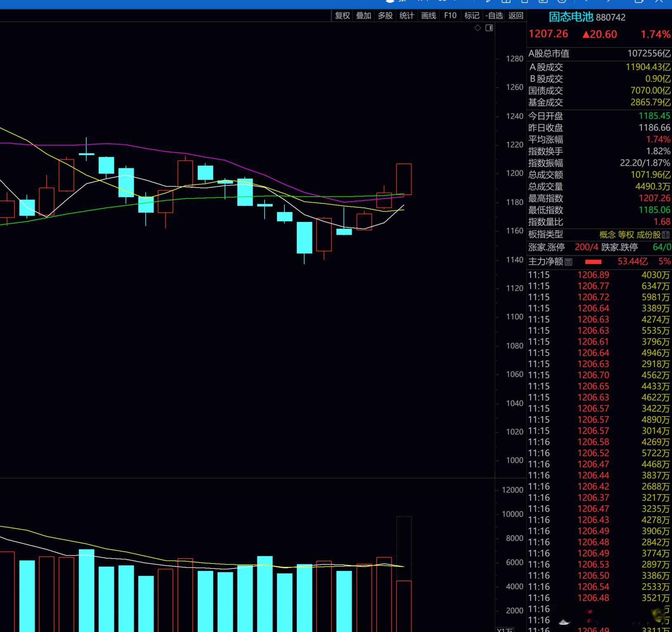
Task: Click the 10000 volume axis label
Action: pos(513,514)
